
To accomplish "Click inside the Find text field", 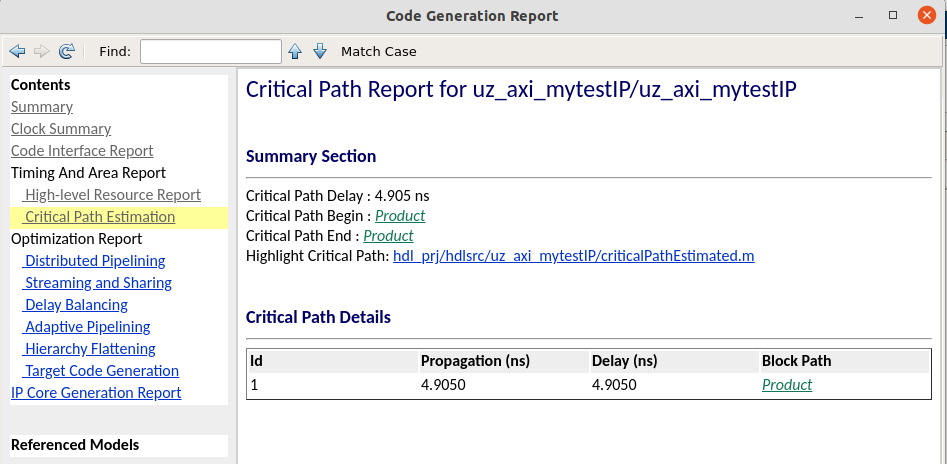I will [210, 51].
